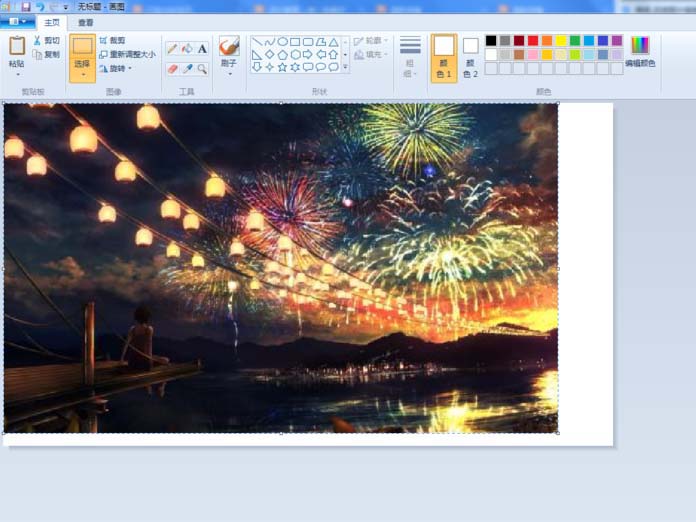Open the Select (选择) options dropdown arrow
Image resolution: width=696 pixels, height=522 pixels.
point(83,75)
